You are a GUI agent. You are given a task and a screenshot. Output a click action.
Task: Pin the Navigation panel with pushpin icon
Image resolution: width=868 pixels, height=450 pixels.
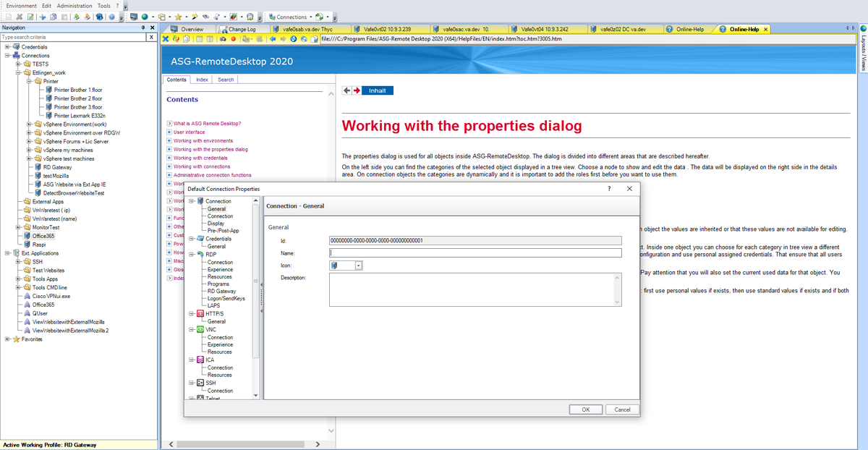click(x=142, y=27)
